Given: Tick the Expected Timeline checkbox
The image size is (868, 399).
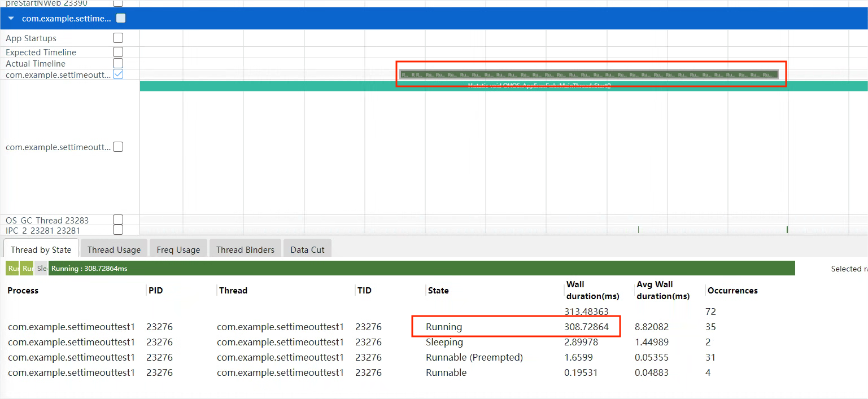Looking at the screenshot, I should (x=118, y=52).
